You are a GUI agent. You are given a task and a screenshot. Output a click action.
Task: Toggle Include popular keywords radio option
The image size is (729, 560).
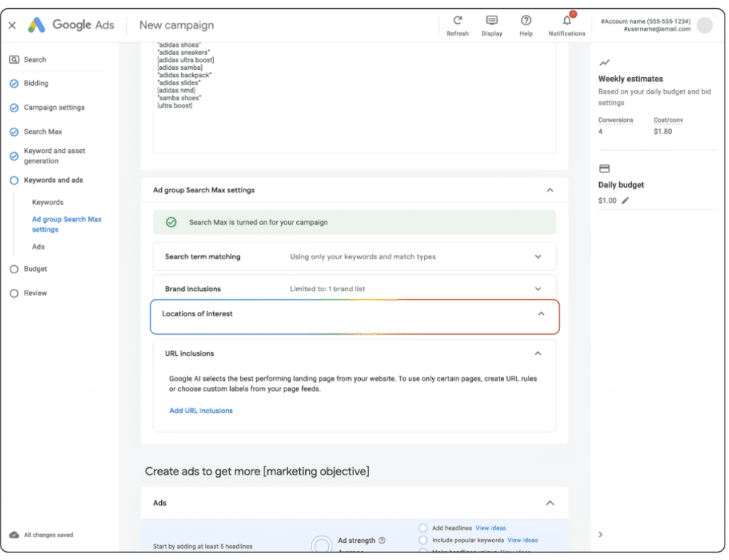click(x=423, y=540)
